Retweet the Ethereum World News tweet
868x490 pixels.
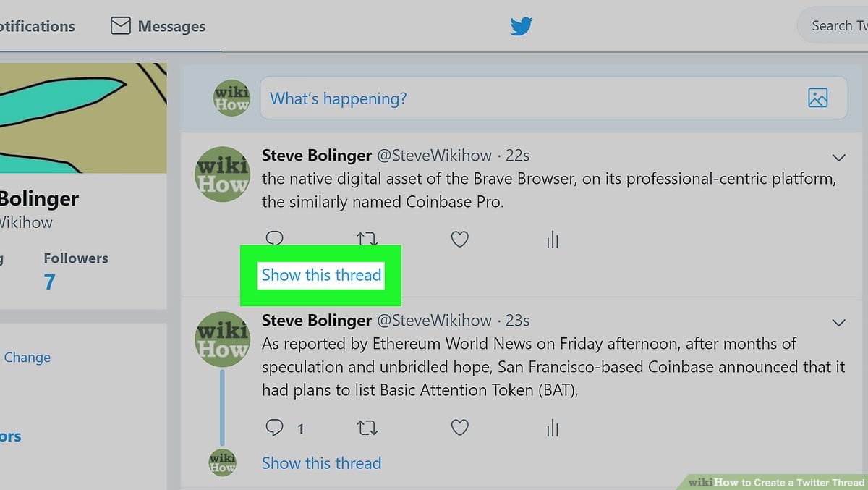point(367,428)
